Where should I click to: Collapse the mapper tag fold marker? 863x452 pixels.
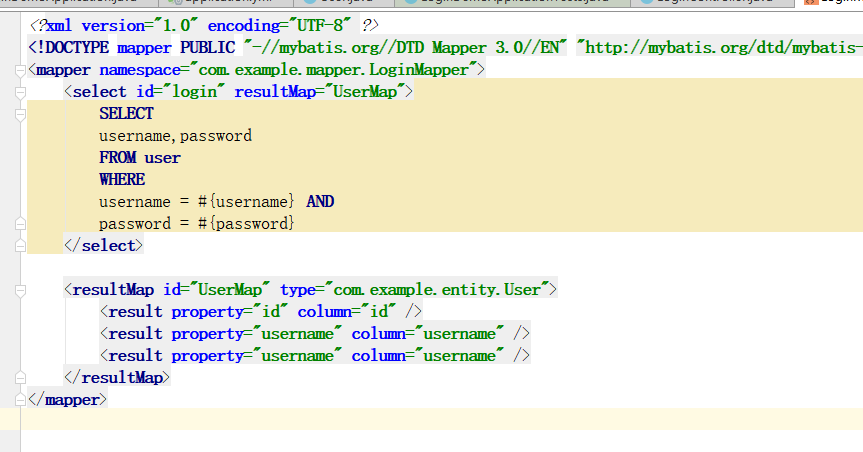20,70
